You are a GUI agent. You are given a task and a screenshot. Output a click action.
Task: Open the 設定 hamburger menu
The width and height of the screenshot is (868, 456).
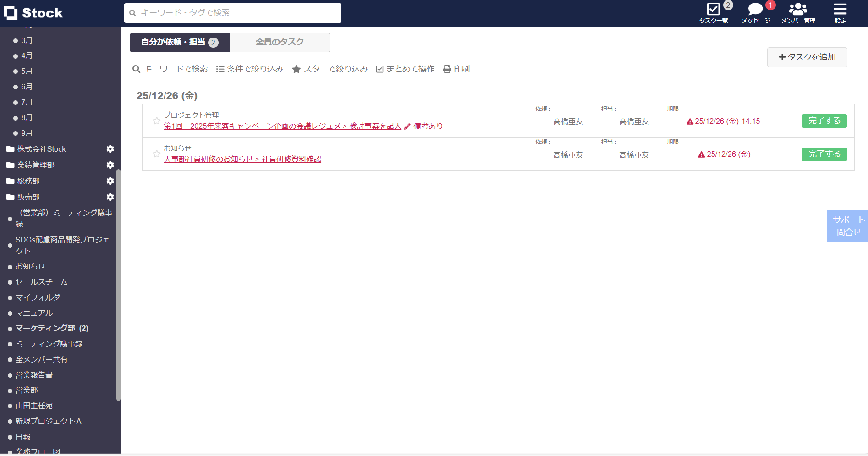[x=840, y=9]
